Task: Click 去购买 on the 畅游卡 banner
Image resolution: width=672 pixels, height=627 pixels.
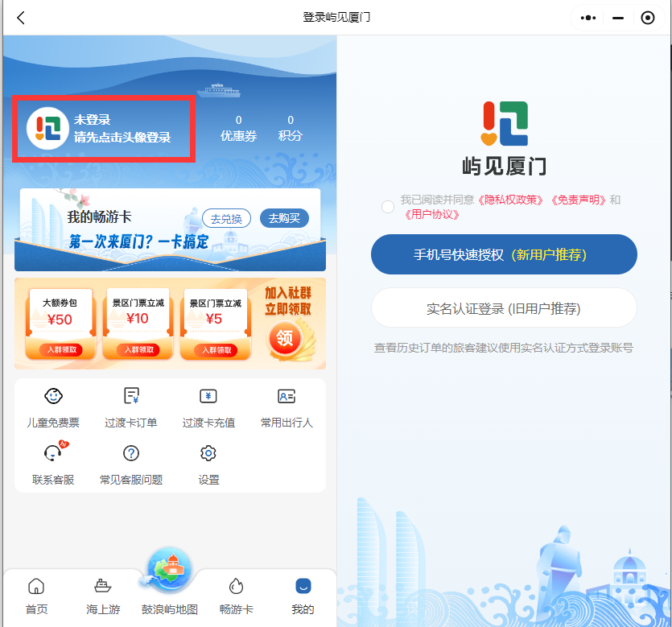Action: coord(284,219)
